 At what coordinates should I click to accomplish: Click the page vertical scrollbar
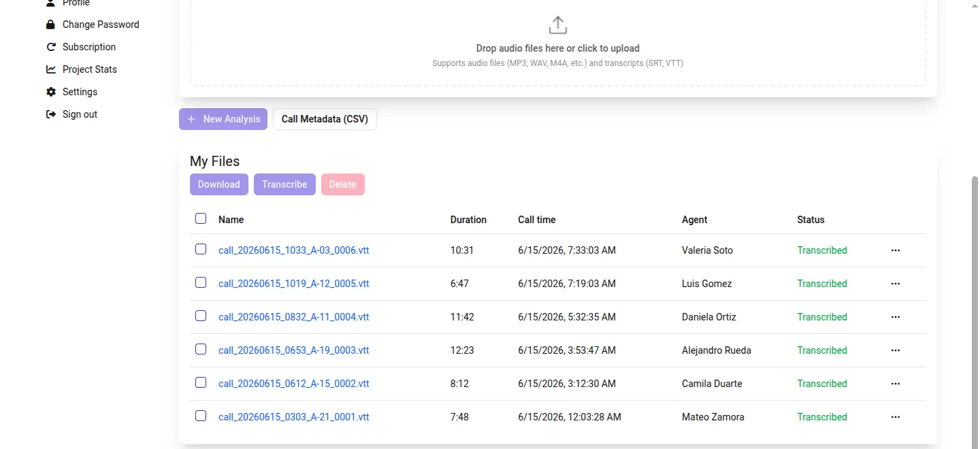coord(975,312)
